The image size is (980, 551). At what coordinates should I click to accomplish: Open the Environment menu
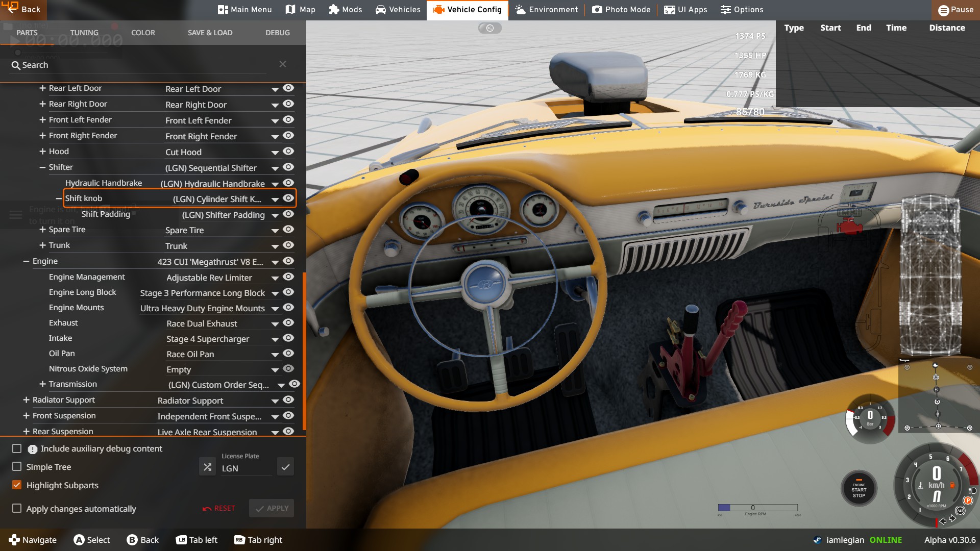546,10
